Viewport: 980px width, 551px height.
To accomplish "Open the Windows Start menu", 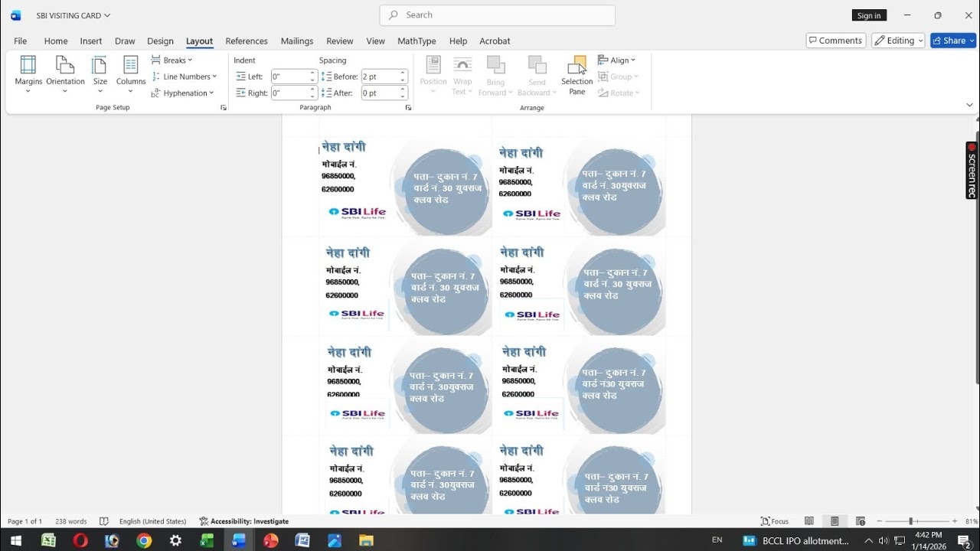I will [x=16, y=540].
